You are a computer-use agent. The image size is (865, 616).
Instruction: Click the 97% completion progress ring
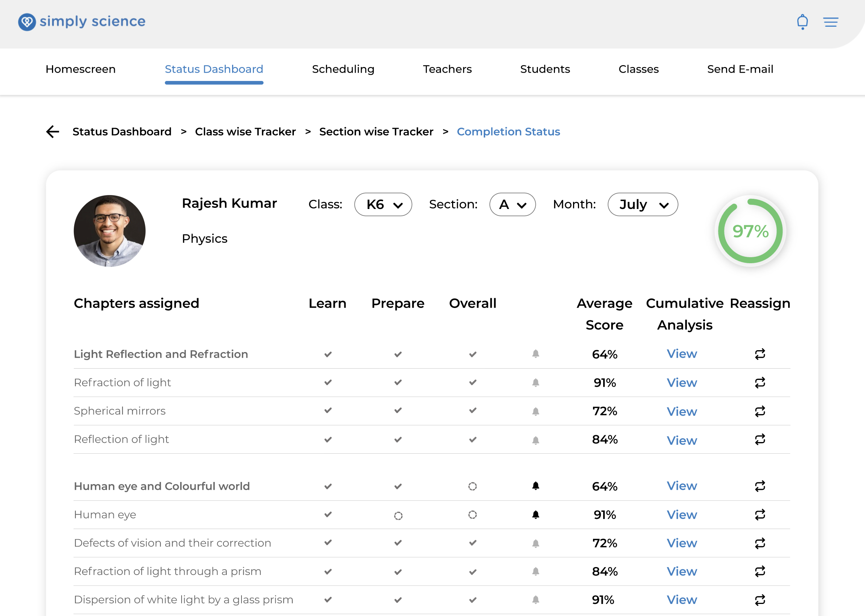(750, 231)
